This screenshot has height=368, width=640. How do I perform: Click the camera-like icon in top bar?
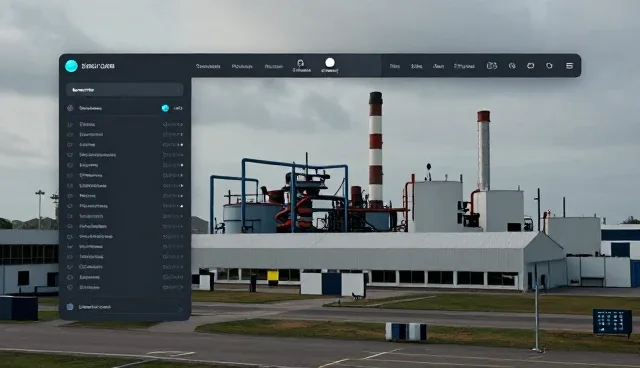(492, 66)
